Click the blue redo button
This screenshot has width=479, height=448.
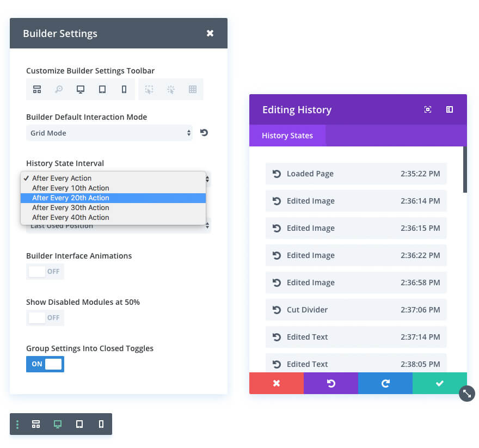385,383
